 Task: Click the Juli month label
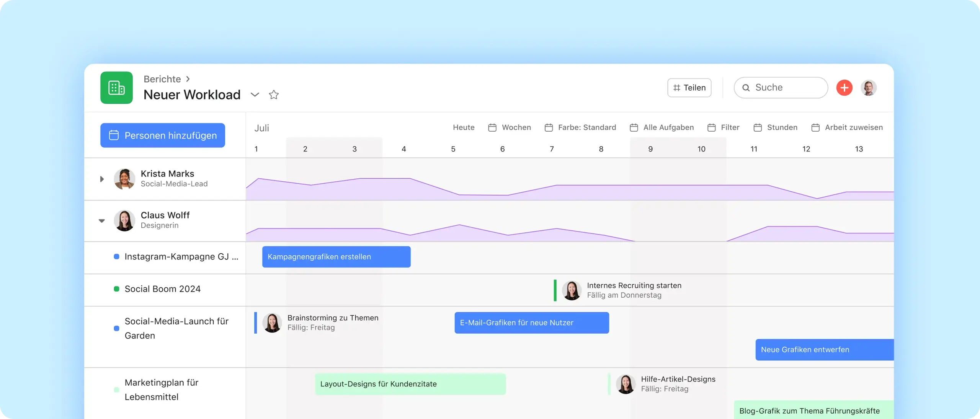pyautogui.click(x=261, y=128)
